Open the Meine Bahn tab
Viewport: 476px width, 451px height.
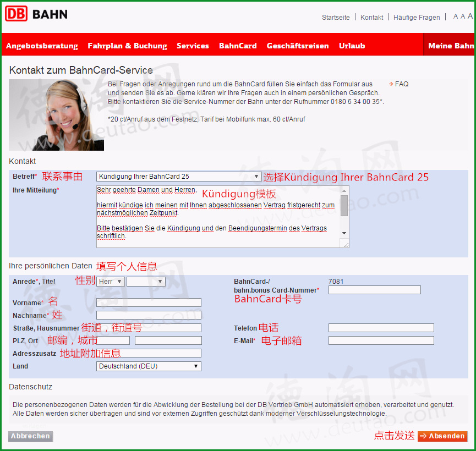click(449, 45)
